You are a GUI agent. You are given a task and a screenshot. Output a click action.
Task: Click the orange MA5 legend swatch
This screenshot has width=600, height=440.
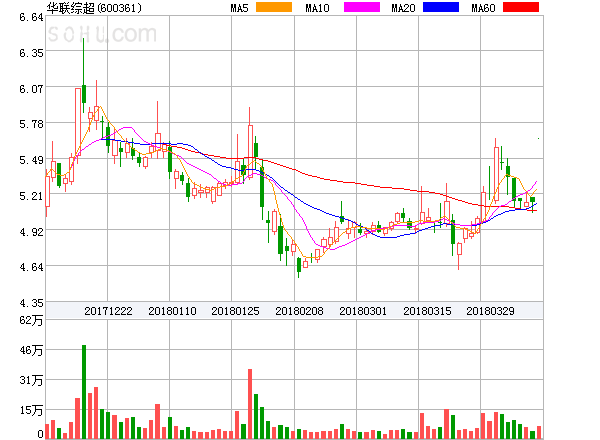click(x=274, y=7)
